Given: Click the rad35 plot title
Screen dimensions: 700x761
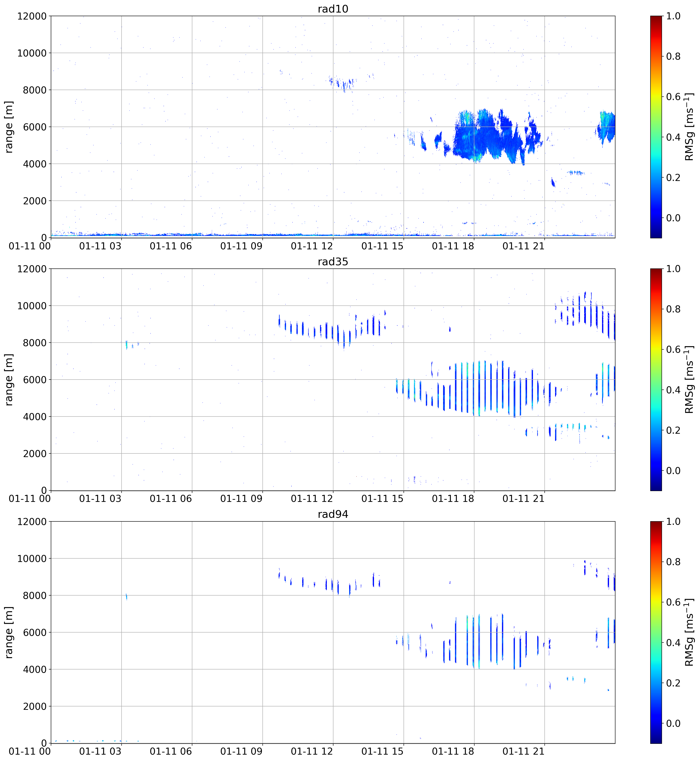Looking at the screenshot, I should click(x=333, y=262).
